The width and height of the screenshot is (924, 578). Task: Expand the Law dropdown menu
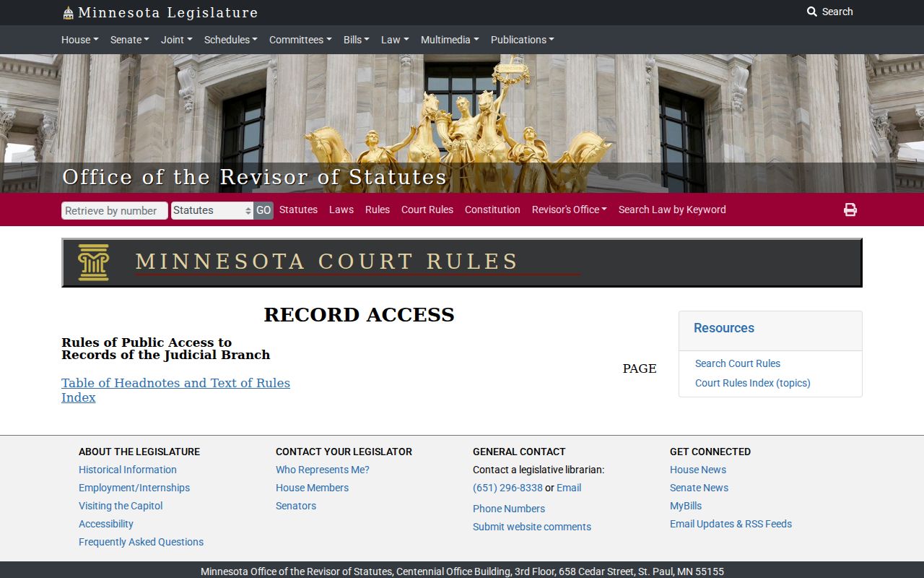395,40
